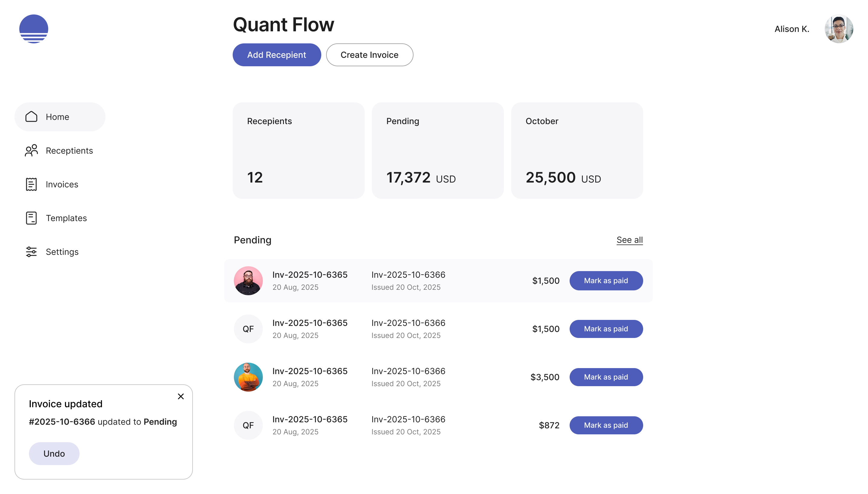
Task: Select Templates in the sidebar menu
Action: pyautogui.click(x=66, y=218)
